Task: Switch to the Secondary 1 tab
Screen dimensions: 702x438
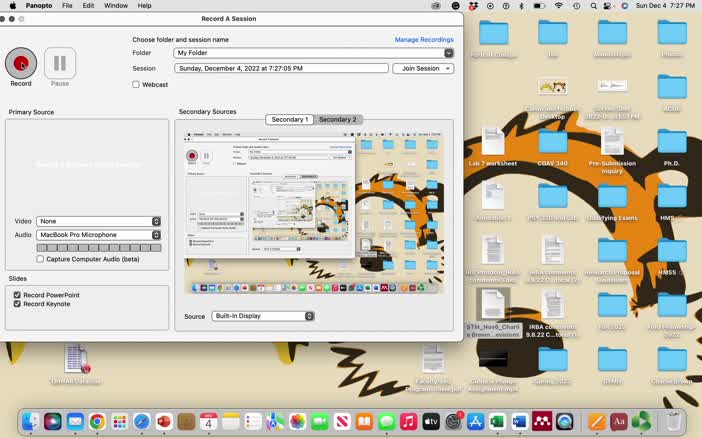Action: (x=290, y=120)
